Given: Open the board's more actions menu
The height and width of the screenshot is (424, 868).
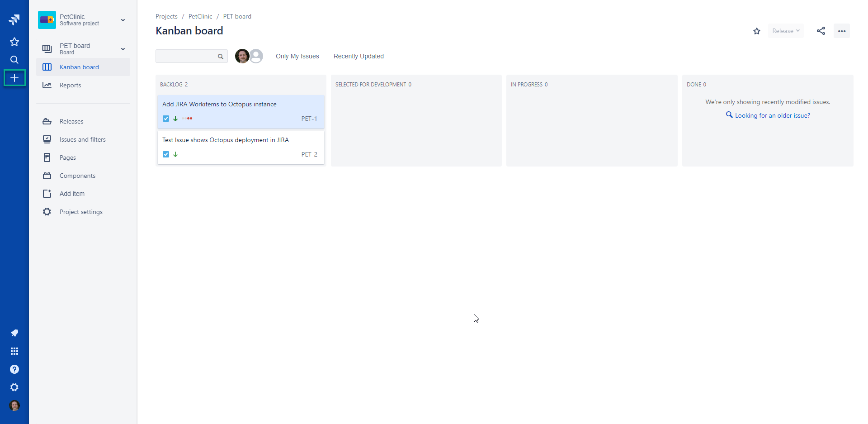Looking at the screenshot, I should tap(842, 31).
